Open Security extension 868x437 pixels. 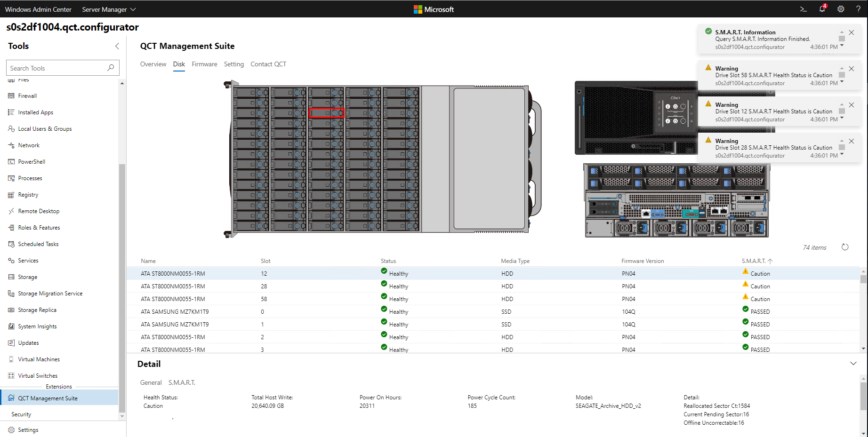(21, 414)
